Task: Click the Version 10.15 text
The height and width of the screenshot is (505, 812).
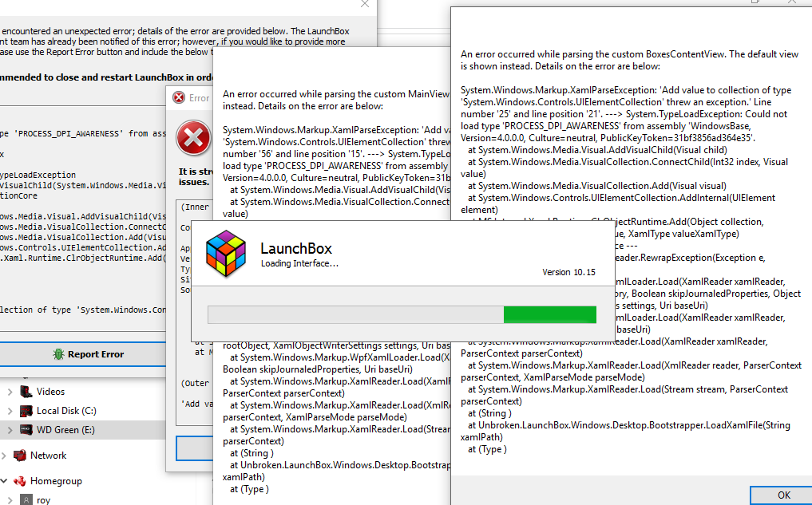Action: pos(568,272)
